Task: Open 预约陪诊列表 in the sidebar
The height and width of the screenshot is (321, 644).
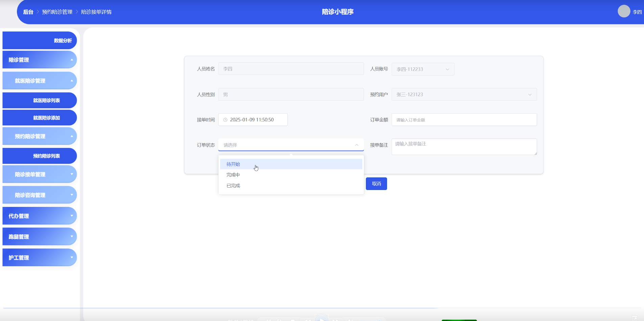Action: click(x=40, y=156)
